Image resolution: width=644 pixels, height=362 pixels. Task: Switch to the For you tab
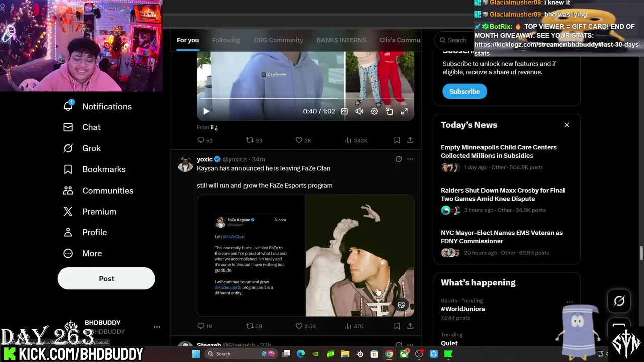coord(188,40)
